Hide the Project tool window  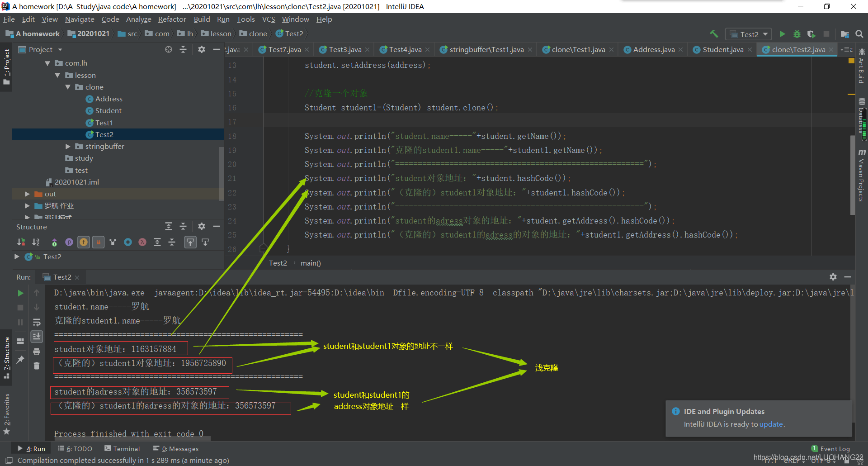click(x=217, y=49)
